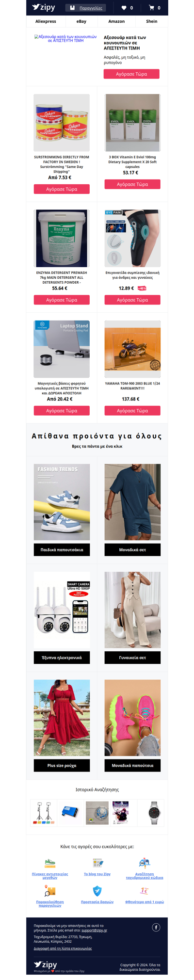Open the under 1 euro icon

145,891
